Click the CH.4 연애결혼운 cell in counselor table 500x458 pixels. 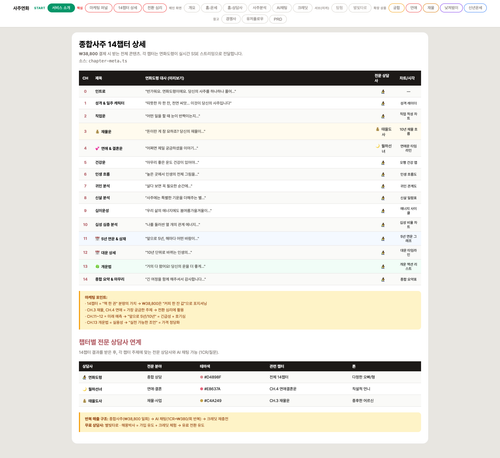tap(283, 389)
